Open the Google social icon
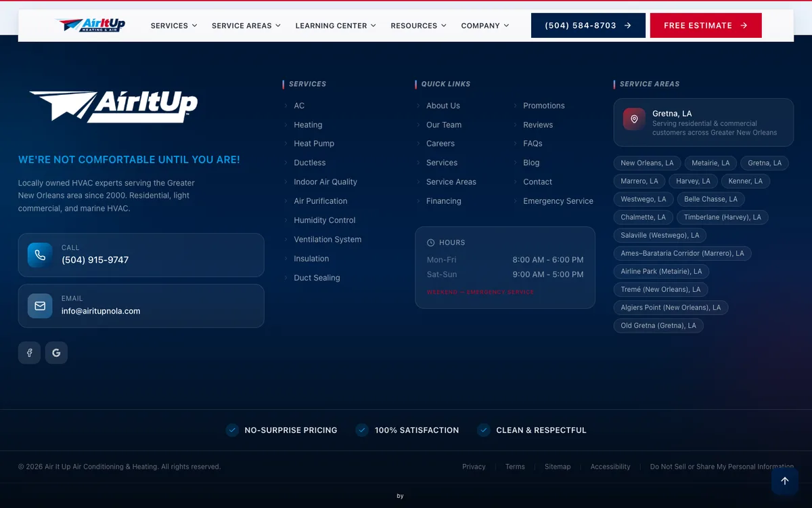Viewport: 812px width, 508px height. point(56,352)
